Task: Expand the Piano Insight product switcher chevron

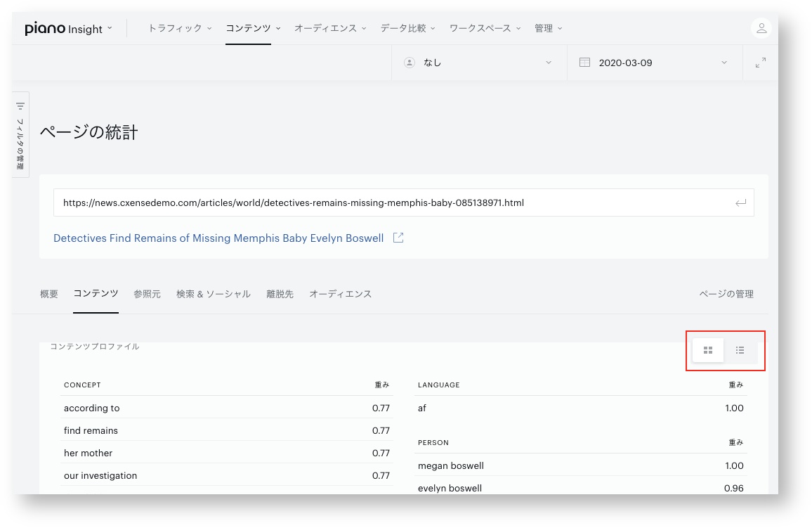Action: click(x=110, y=28)
